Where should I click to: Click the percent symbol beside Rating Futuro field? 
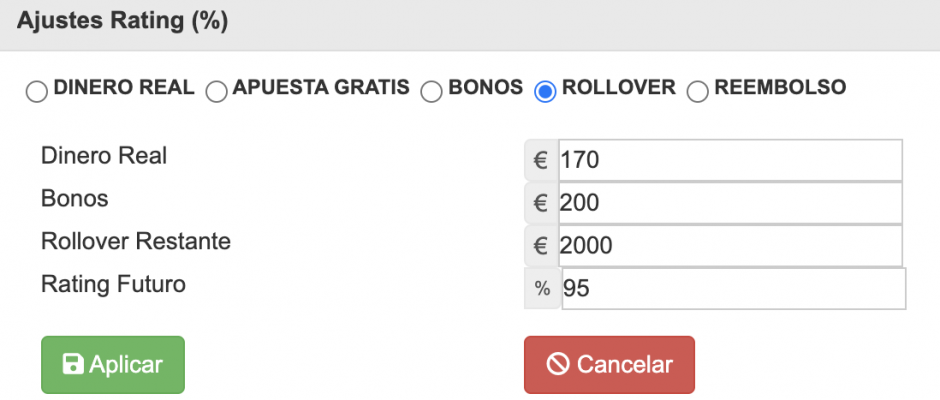coord(543,289)
